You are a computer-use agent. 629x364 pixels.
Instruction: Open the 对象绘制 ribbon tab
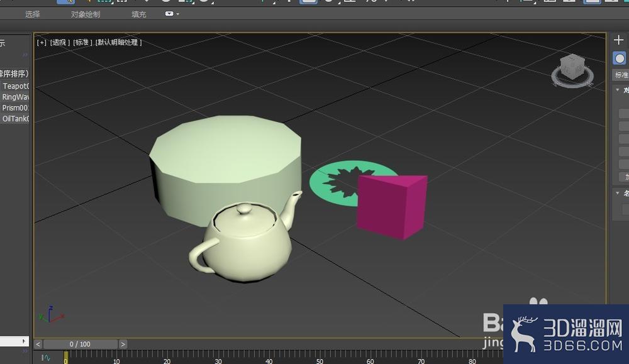tap(86, 14)
